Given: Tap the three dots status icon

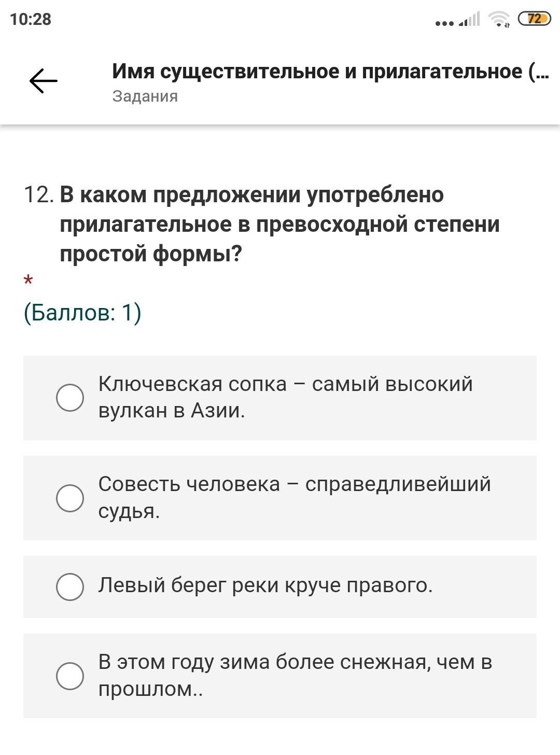Looking at the screenshot, I should pyautogui.click(x=444, y=23).
